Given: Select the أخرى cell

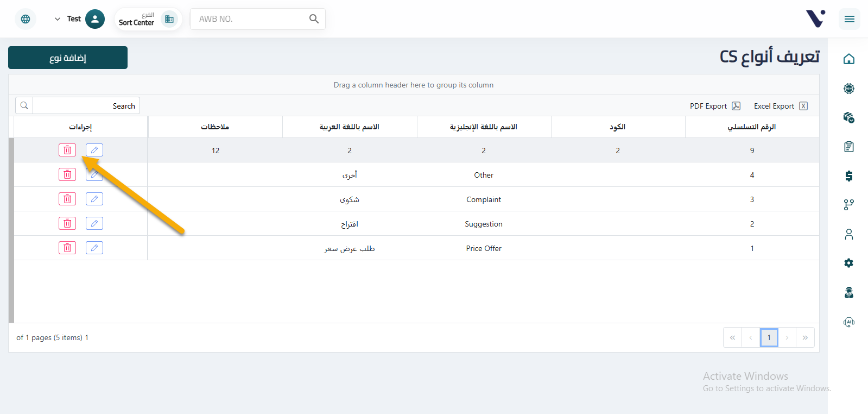Looking at the screenshot, I should point(350,175).
